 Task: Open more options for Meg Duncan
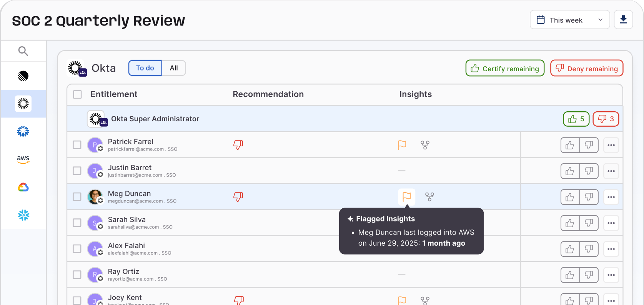(x=611, y=197)
